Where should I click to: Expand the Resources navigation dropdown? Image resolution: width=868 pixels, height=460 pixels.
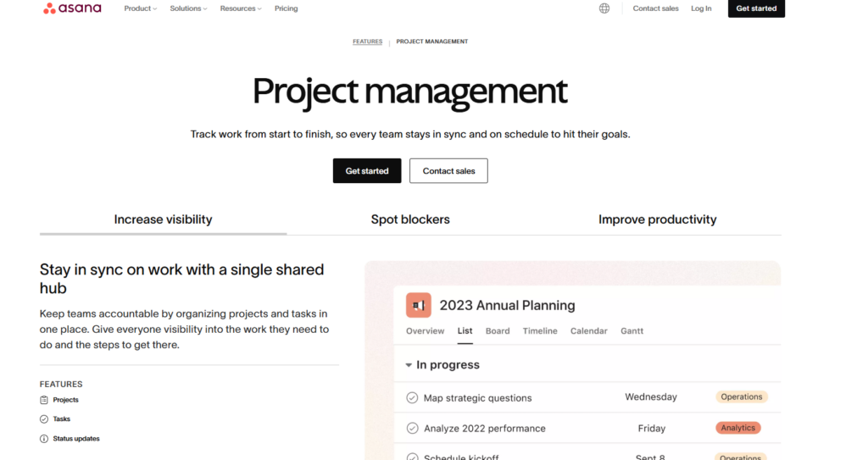pyautogui.click(x=241, y=8)
